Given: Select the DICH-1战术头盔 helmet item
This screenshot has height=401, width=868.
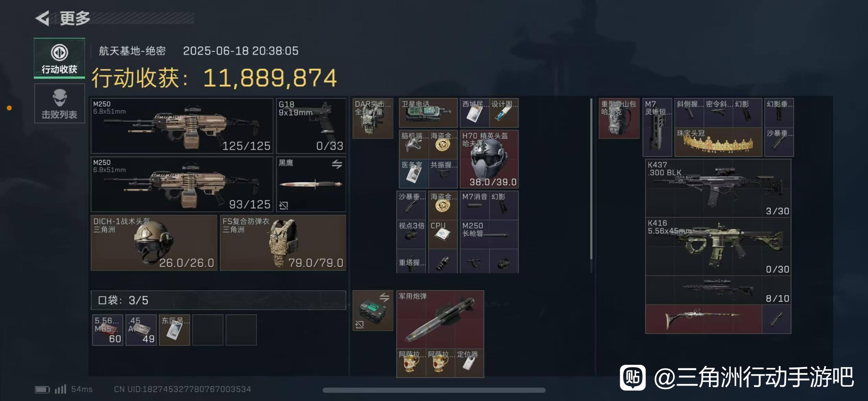Looking at the screenshot, I should tap(154, 243).
